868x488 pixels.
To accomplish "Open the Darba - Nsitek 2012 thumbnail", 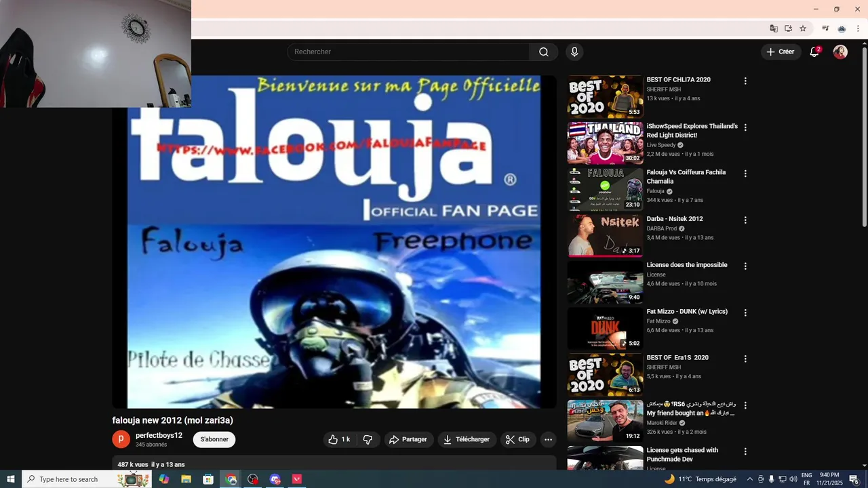I will (605, 236).
